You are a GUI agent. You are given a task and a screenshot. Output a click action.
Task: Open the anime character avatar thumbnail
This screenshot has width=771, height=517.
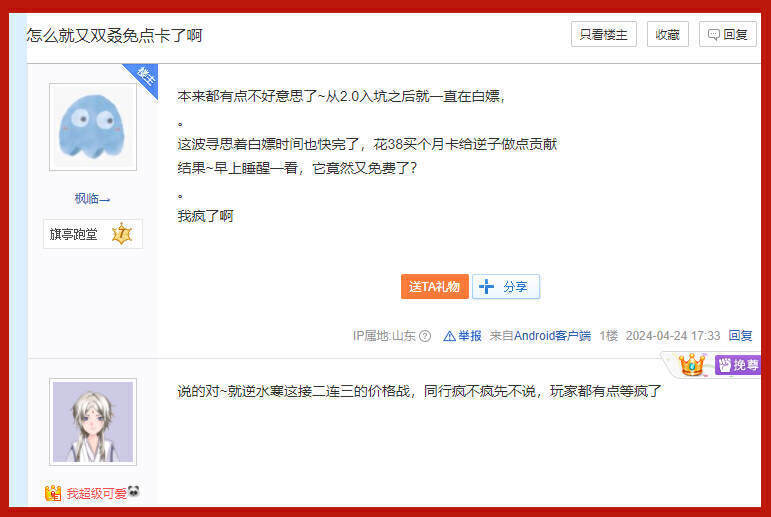click(93, 422)
